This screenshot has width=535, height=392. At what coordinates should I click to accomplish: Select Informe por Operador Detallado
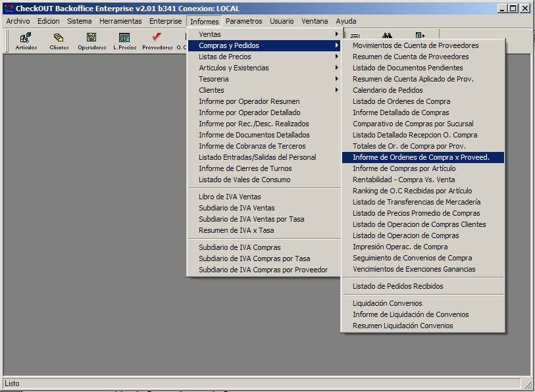(x=264, y=112)
